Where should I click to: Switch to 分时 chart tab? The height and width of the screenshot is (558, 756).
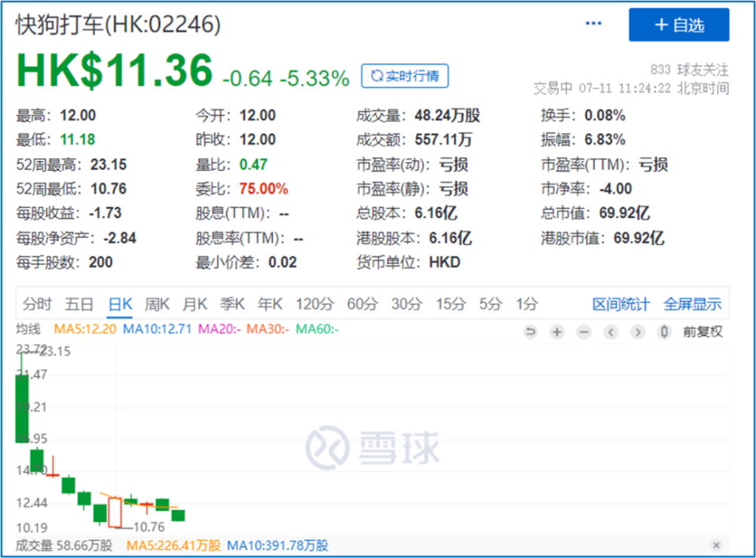coord(37,305)
